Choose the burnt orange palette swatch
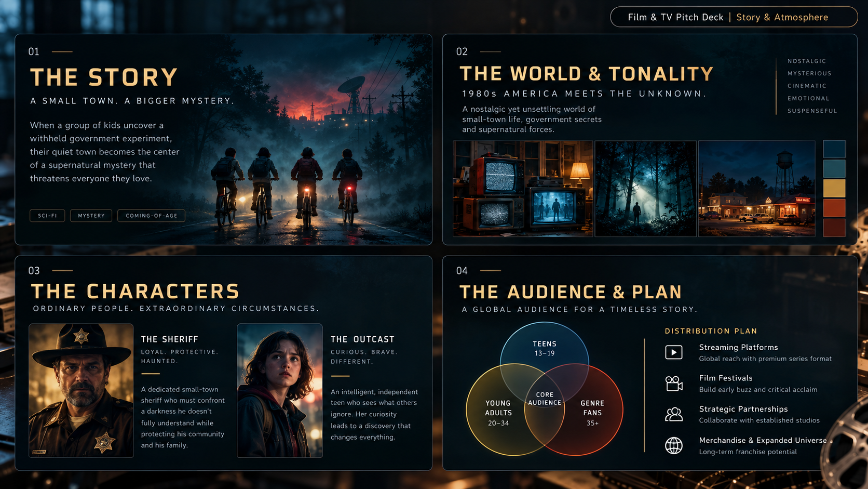The height and width of the screenshot is (489, 868). click(834, 208)
